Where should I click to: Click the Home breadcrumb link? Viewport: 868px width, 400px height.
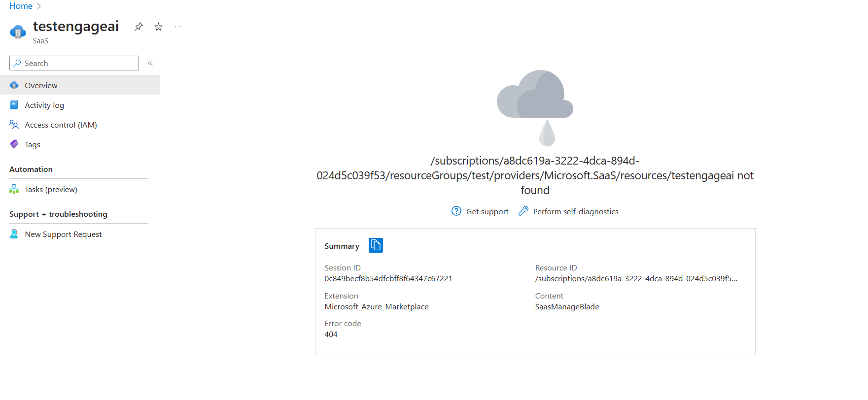[21, 6]
